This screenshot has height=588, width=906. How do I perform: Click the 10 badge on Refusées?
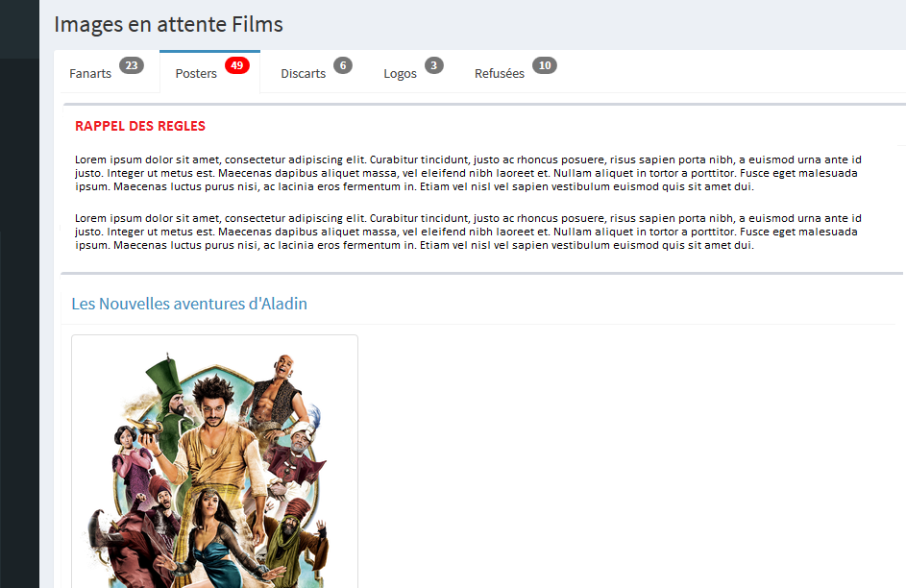(x=545, y=65)
